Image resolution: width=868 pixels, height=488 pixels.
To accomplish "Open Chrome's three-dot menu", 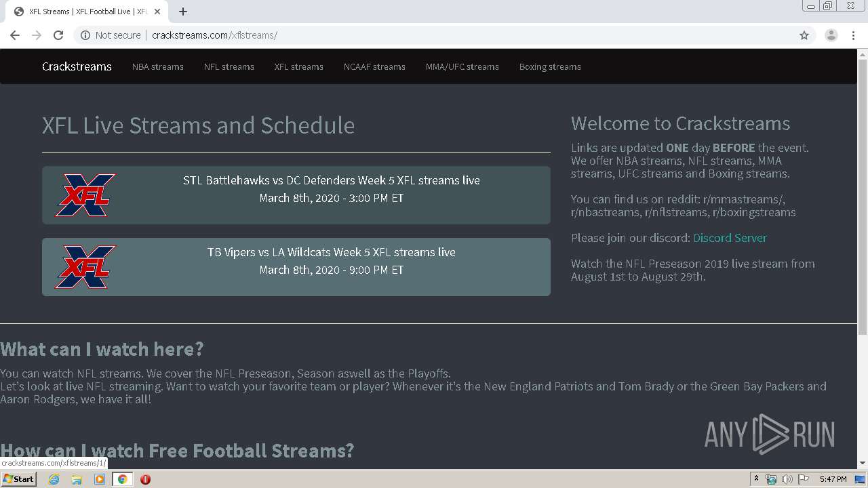I will (x=854, y=35).
